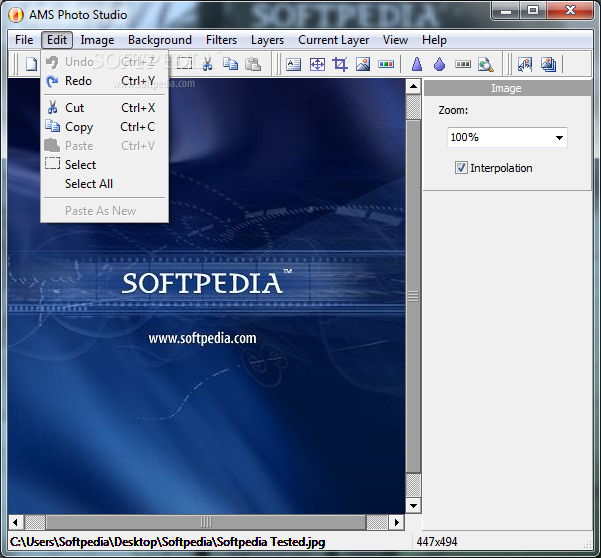Click the picture with hand pointer icon
The width and height of the screenshot is (601, 558).
(525, 64)
